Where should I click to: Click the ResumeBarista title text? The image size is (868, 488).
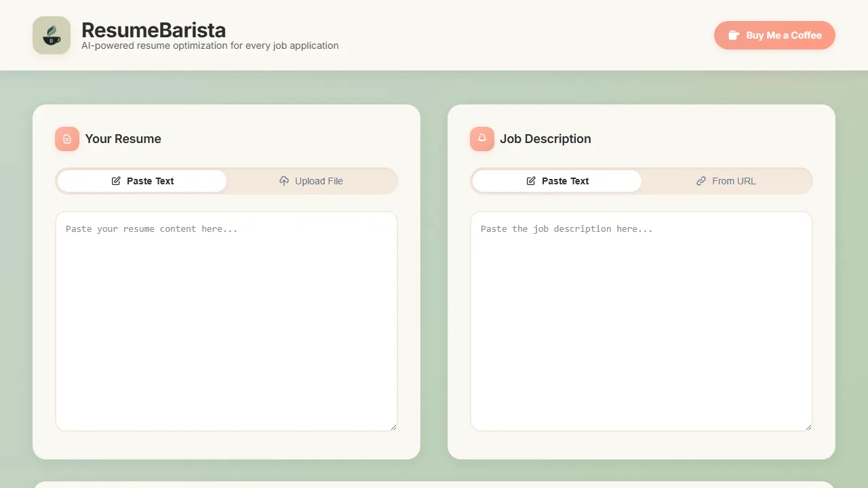[153, 30]
